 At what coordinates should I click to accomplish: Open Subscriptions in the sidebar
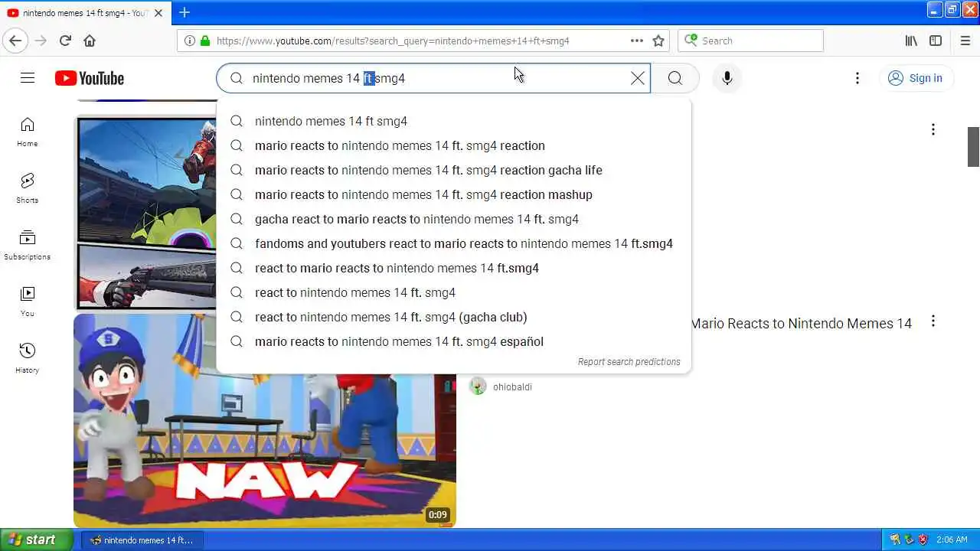pyautogui.click(x=28, y=246)
